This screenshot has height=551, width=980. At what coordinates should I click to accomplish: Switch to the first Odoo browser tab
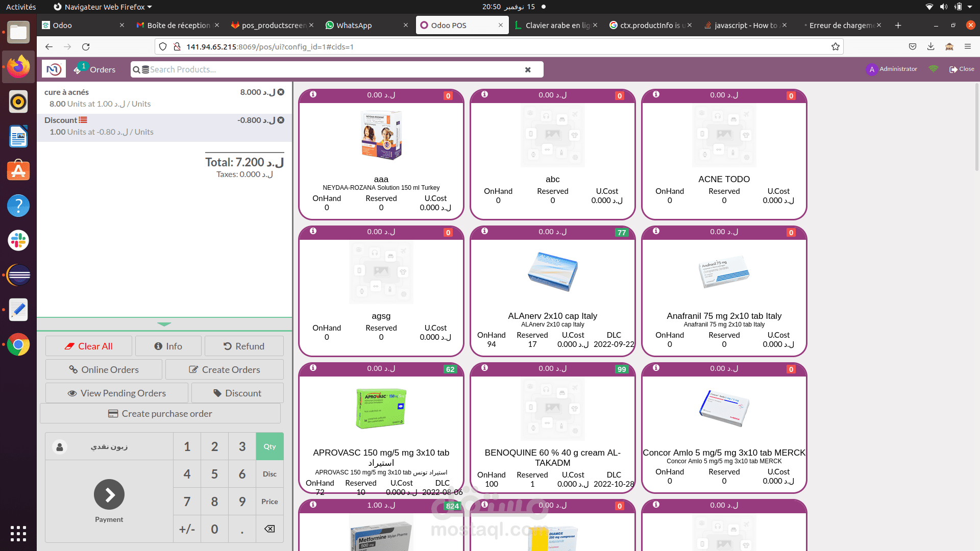[x=83, y=25]
